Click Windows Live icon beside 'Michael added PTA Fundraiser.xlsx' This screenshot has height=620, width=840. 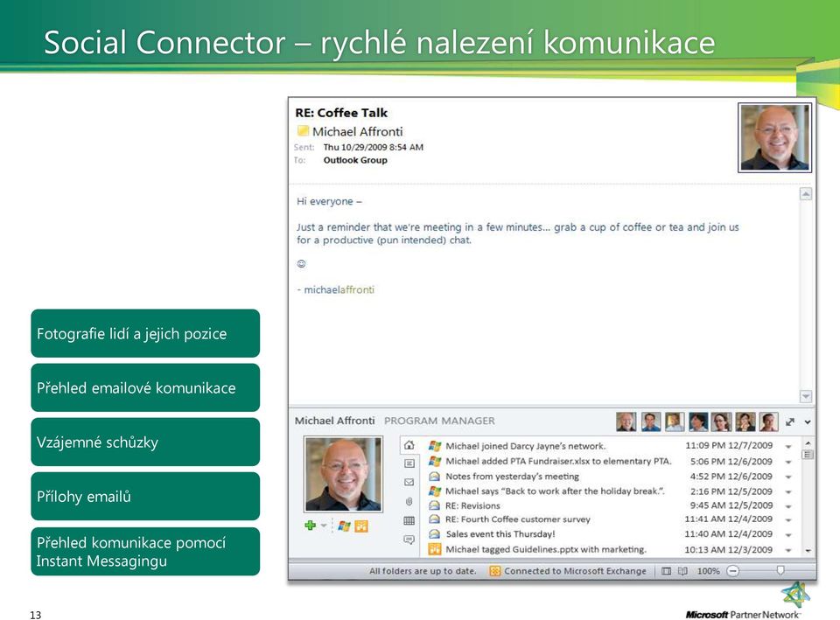435,461
